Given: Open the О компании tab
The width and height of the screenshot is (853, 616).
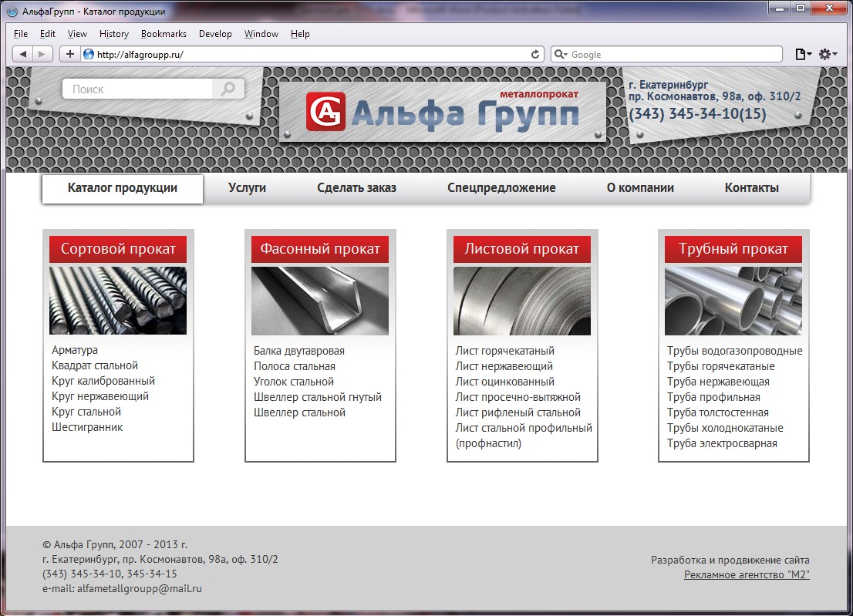Looking at the screenshot, I should point(640,188).
